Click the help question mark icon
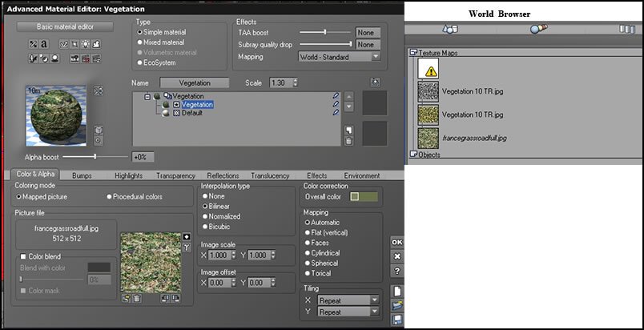 coord(396,271)
